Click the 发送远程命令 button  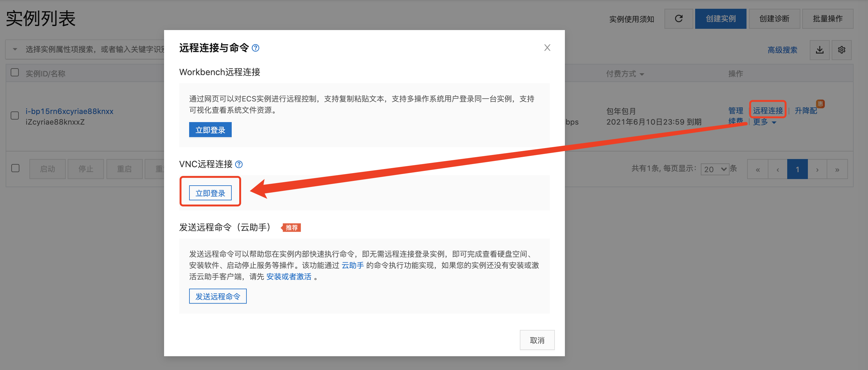[218, 296]
